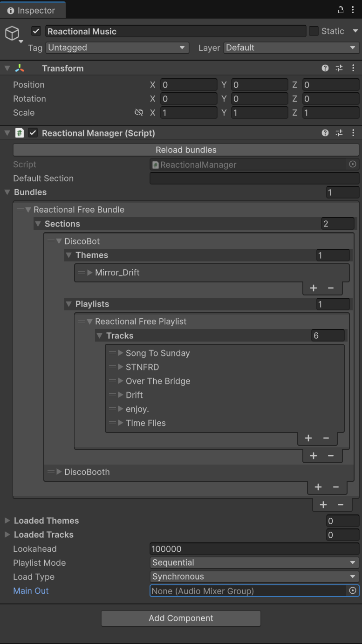The height and width of the screenshot is (644, 362).
Task: Open the Transform component help icon
Action: (x=325, y=68)
